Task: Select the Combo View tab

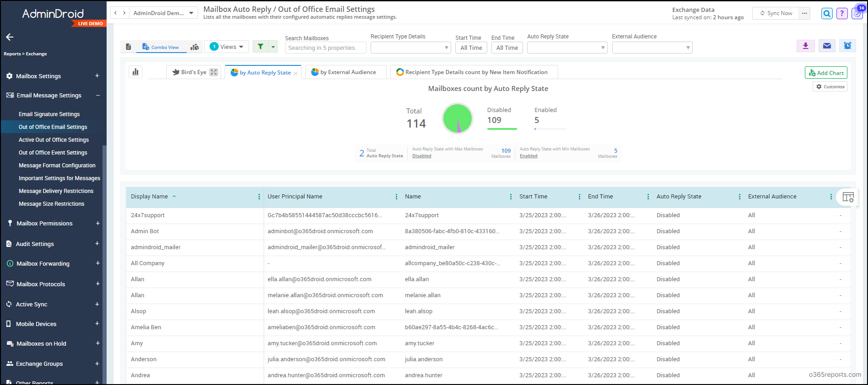Action: pos(161,47)
